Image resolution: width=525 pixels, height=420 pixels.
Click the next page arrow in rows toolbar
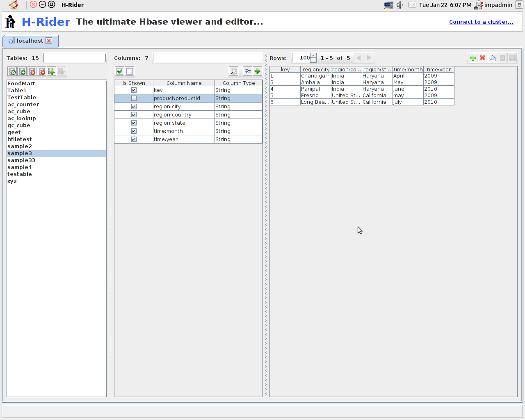[369, 58]
